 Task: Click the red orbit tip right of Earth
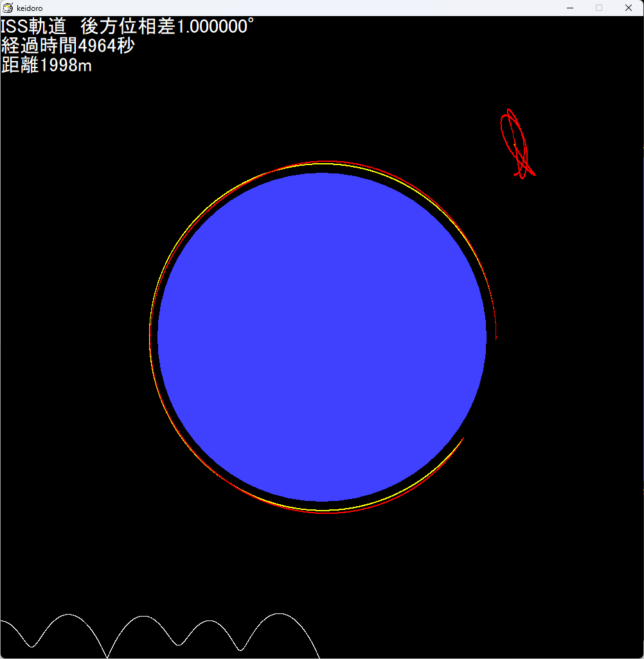point(496,331)
